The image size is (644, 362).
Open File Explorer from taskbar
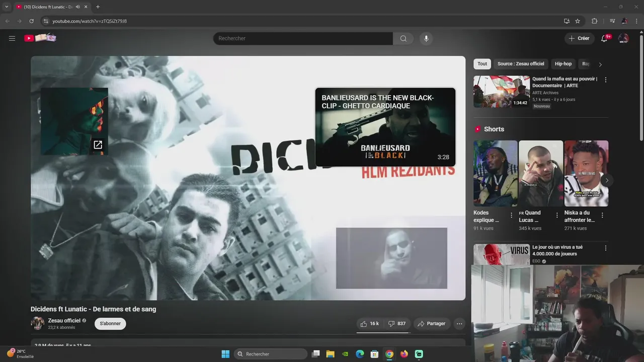331,354
